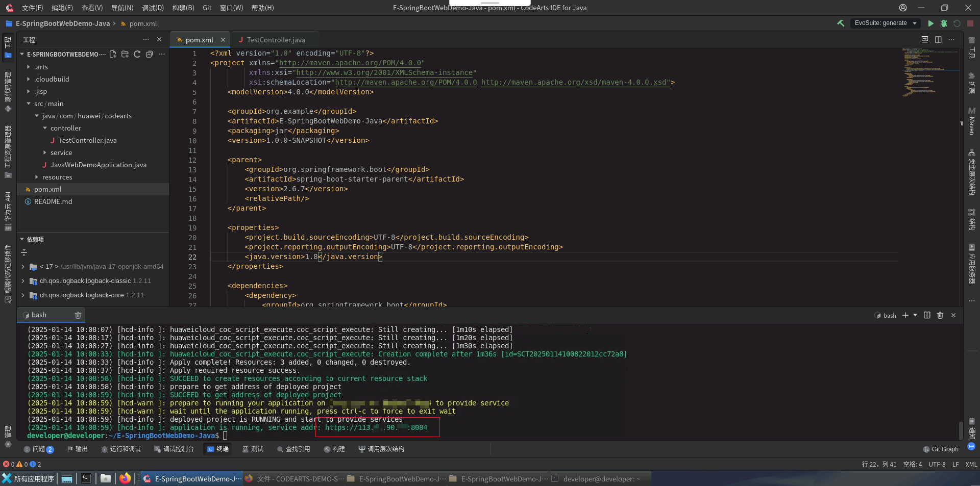This screenshot has width=980, height=486.
Task: Change the LF line ending setting
Action: [955, 464]
